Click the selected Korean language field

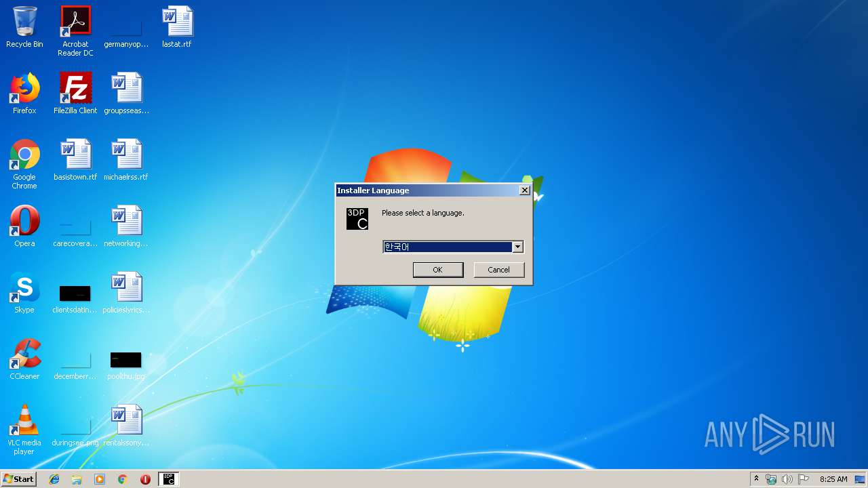448,247
